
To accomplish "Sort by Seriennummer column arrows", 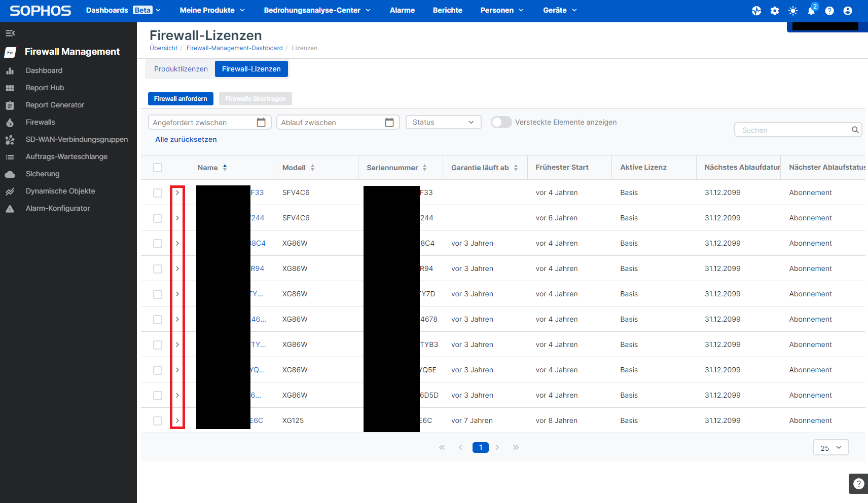I will coord(424,168).
